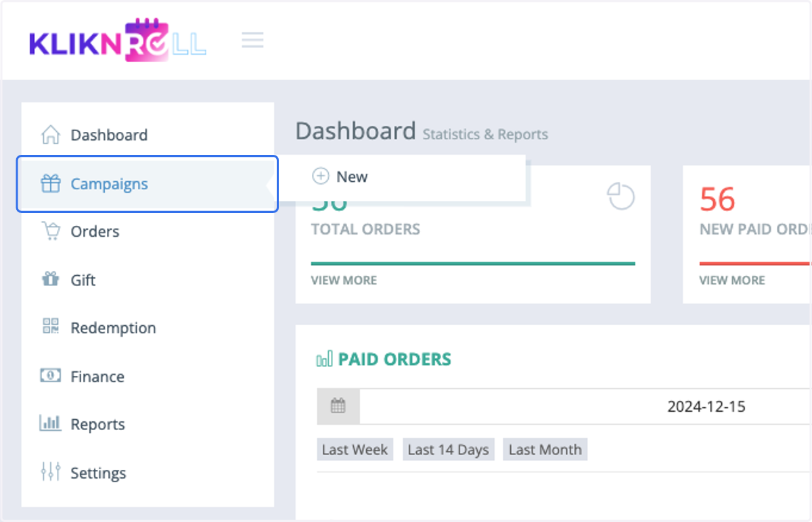
Task: Choose New in the Campaigns submenu
Action: 352,176
